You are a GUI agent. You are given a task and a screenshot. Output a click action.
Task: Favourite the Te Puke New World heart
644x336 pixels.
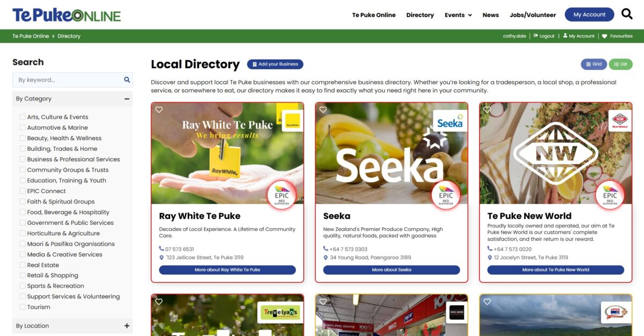(x=487, y=109)
